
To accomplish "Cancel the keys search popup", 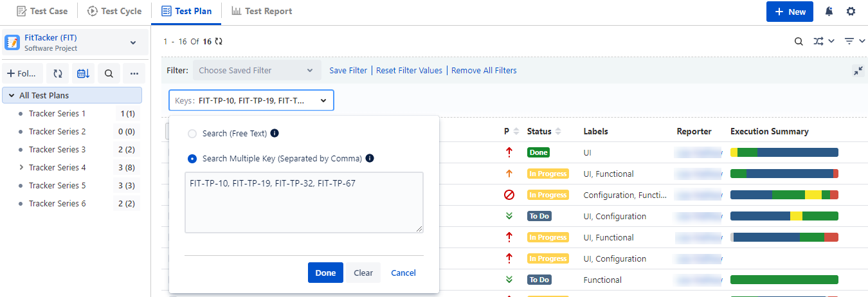I will pyautogui.click(x=403, y=273).
